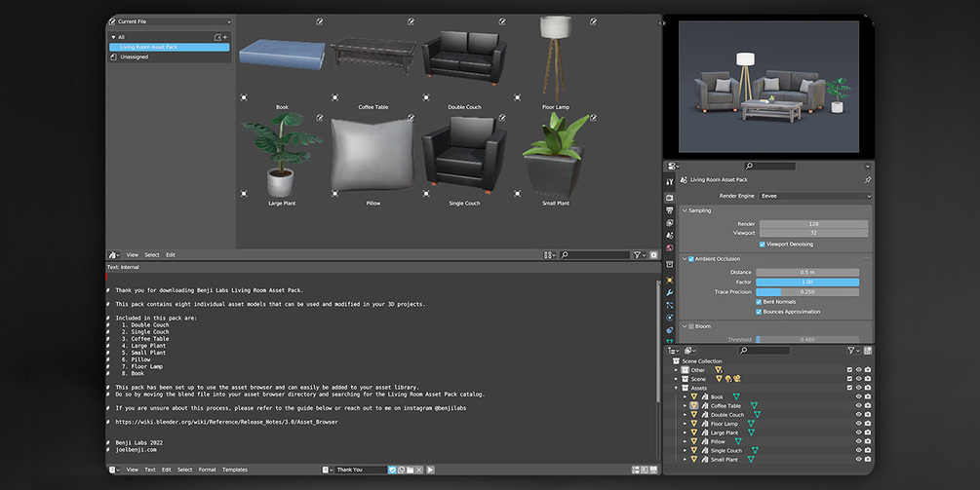The width and height of the screenshot is (980, 490).
Task: Collapse the Bloom panel
Action: pyautogui.click(x=685, y=326)
